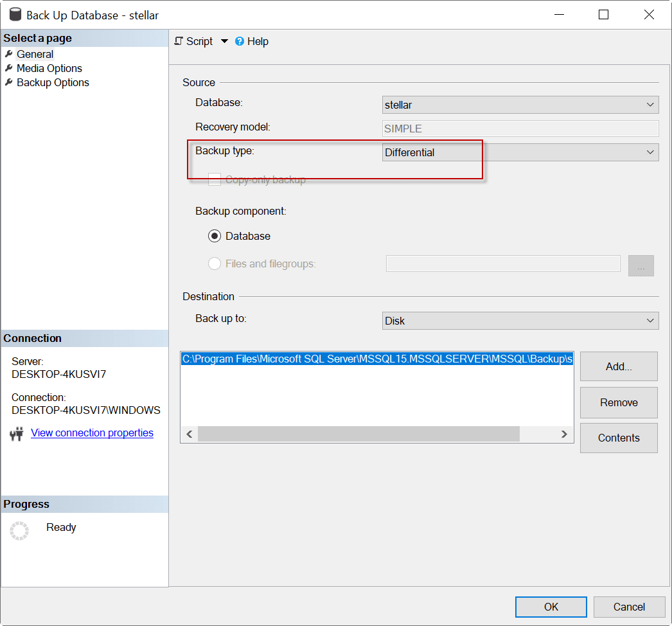Screen dimensions: 672x626
Task: Select the Database radio button
Action: [215, 236]
